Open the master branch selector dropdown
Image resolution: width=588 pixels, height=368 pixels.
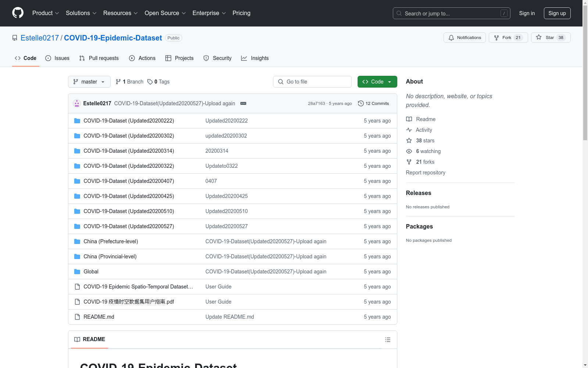pos(89,82)
